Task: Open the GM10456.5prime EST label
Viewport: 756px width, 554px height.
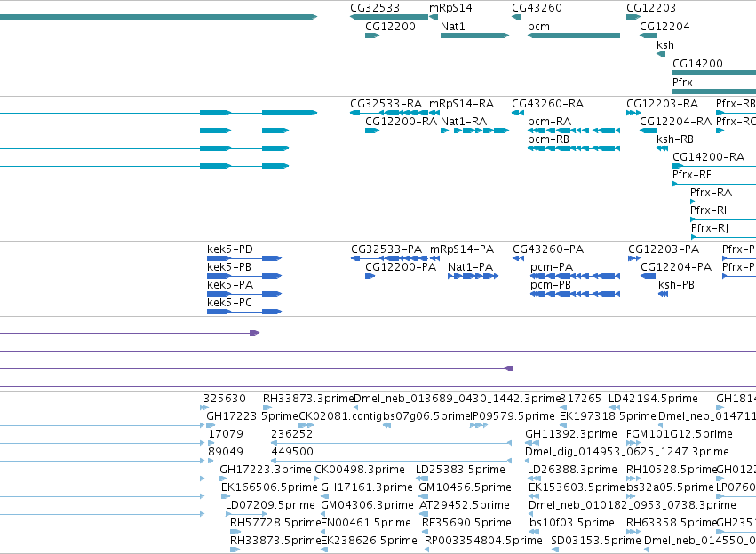Action: coord(465,487)
